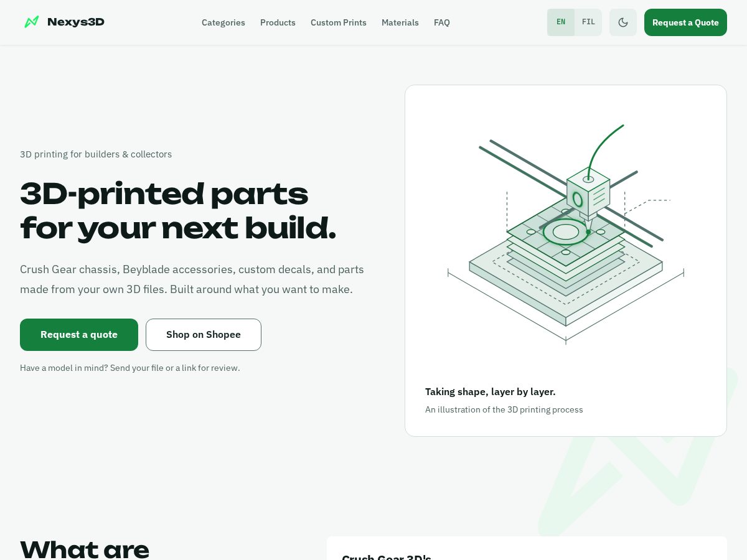Select 'An illustration of the 3D printing process' text
The width and height of the screenshot is (747, 560).
[x=504, y=409]
